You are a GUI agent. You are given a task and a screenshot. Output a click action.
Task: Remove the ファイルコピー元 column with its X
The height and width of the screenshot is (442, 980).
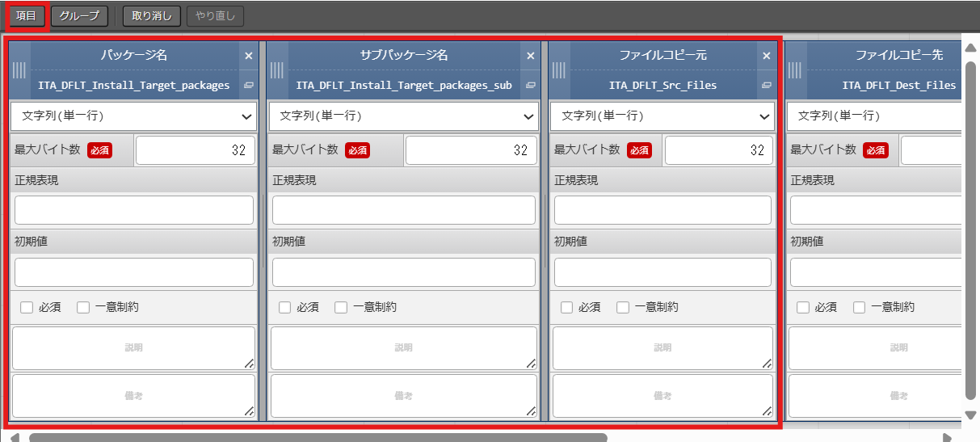point(767,56)
